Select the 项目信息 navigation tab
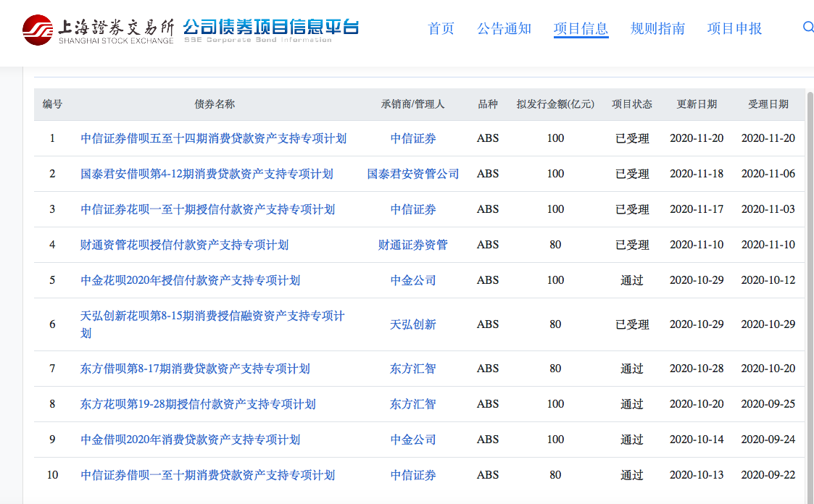The height and width of the screenshot is (504, 814). pos(581,29)
